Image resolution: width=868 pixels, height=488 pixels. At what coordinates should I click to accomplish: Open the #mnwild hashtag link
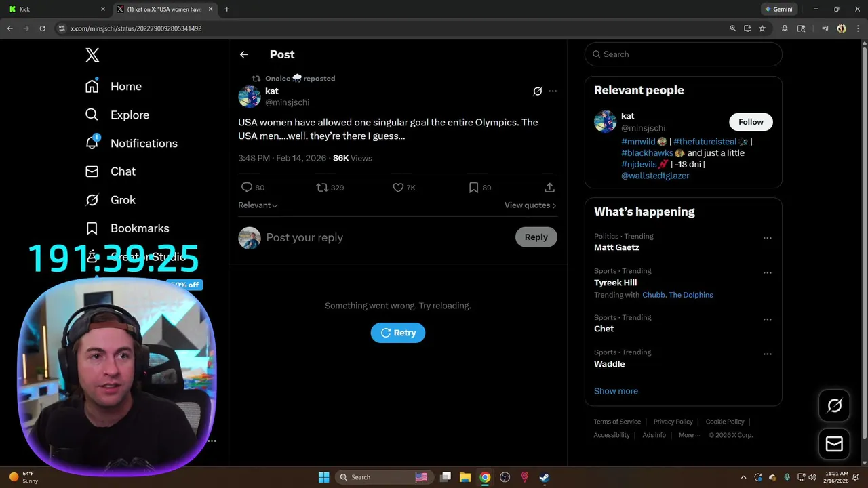click(x=638, y=142)
